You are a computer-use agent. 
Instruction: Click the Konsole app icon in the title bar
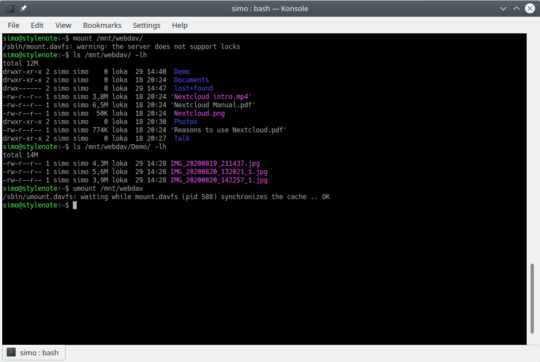click(10, 8)
